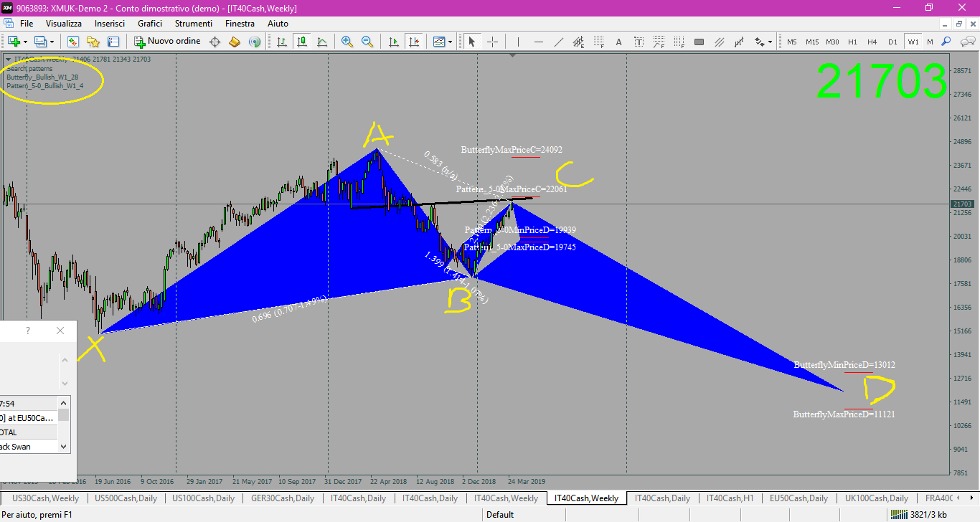
Task: Open the new chart icon
Action: point(14,42)
